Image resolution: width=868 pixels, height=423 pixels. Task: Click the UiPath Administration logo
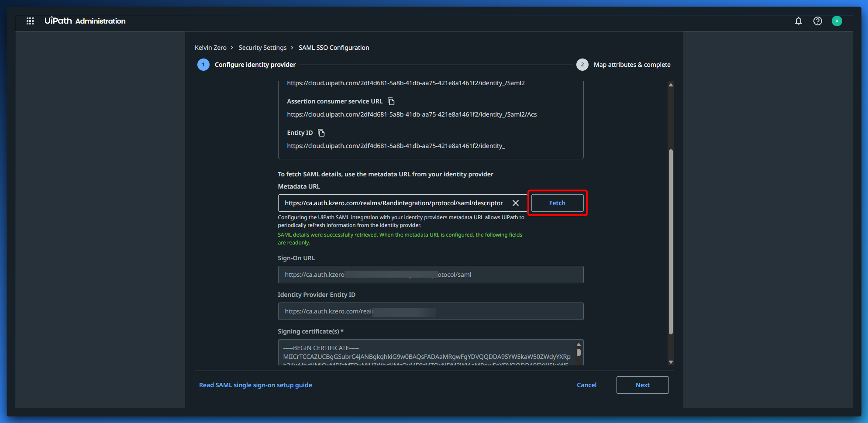[85, 21]
